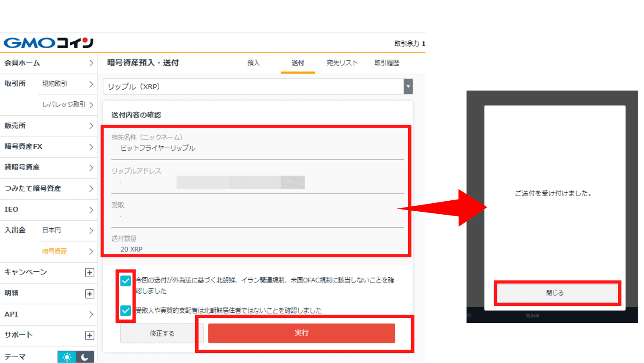The image size is (644, 363).
Task: Click the 暗号資産預入・送付 page title
Action: [x=143, y=63]
